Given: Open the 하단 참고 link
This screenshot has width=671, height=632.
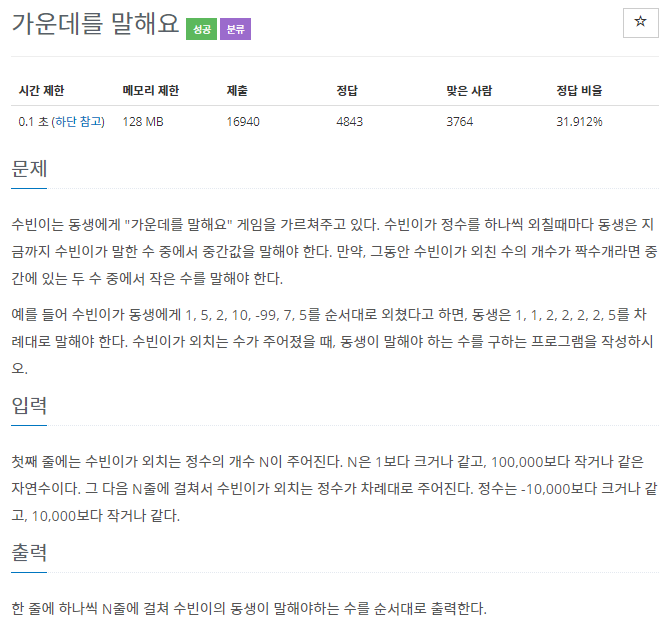Looking at the screenshot, I should 78,122.
